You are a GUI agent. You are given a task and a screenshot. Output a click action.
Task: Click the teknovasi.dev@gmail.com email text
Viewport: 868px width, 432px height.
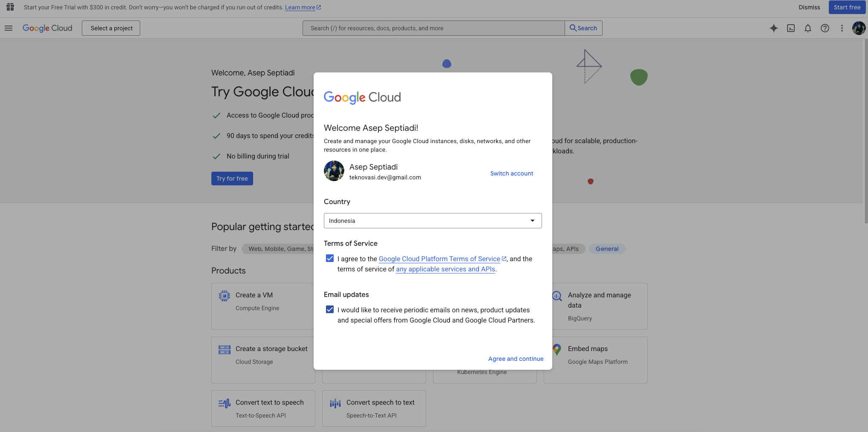coord(385,177)
